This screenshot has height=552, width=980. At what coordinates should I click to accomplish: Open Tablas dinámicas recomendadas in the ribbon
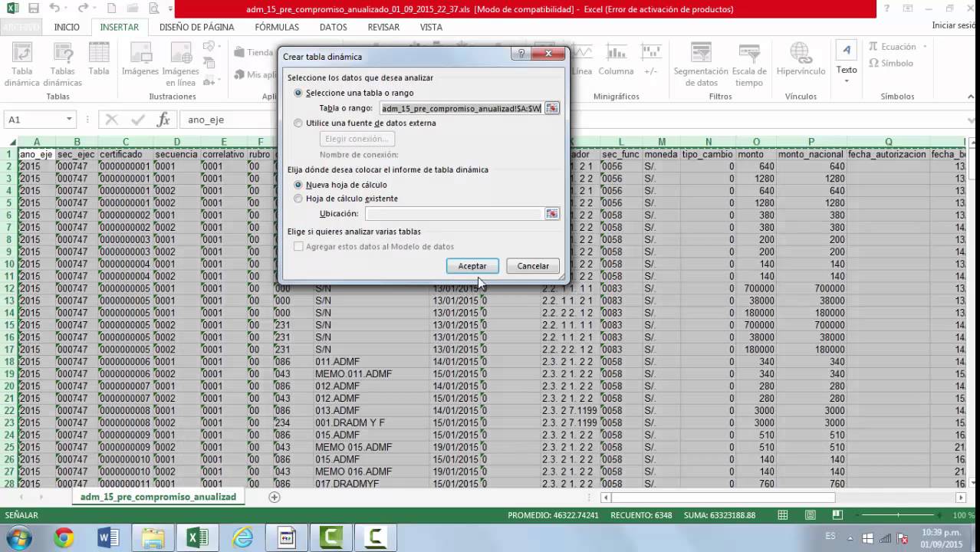[x=62, y=64]
